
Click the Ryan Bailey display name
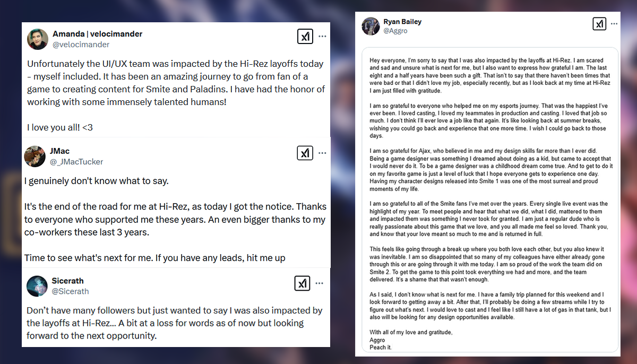pyautogui.click(x=402, y=22)
